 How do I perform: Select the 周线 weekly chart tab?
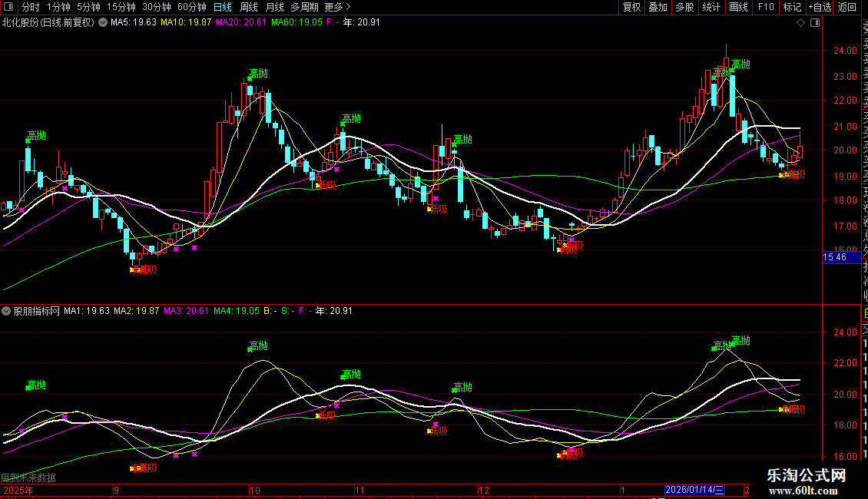[x=249, y=7]
